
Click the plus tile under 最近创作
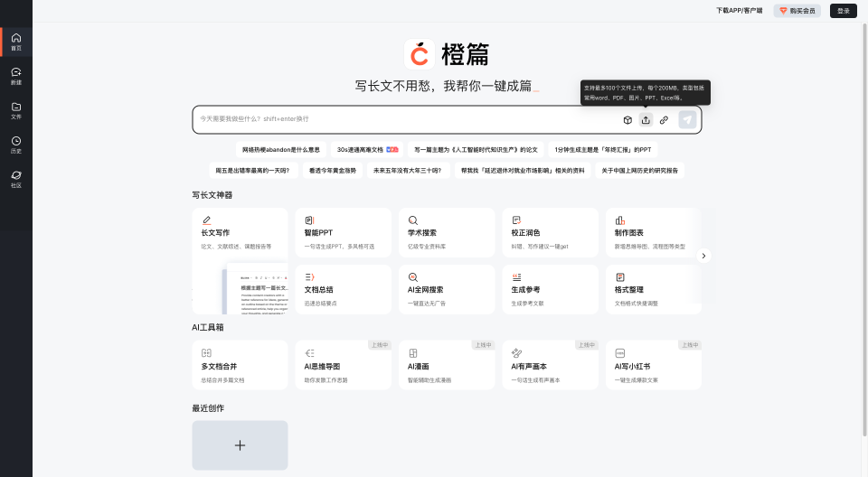pos(240,445)
